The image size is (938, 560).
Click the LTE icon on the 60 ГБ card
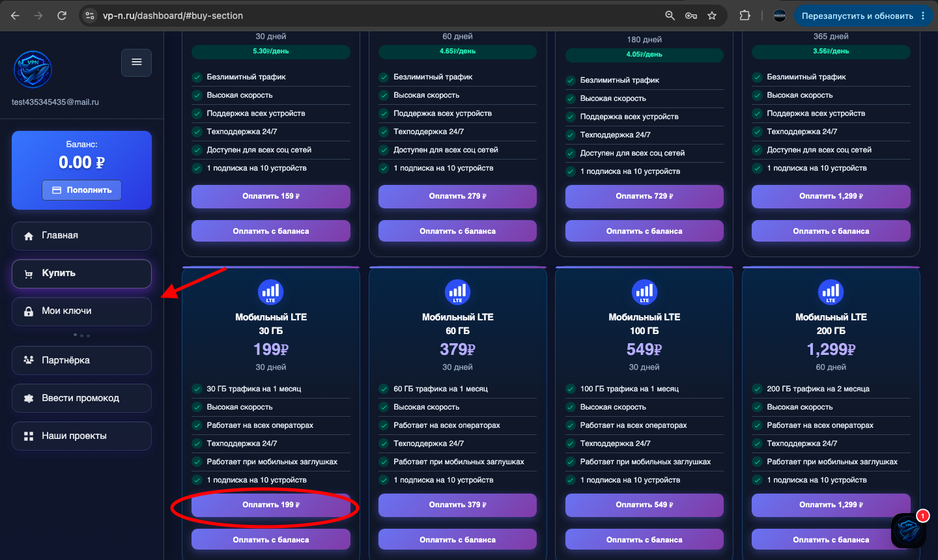(458, 292)
